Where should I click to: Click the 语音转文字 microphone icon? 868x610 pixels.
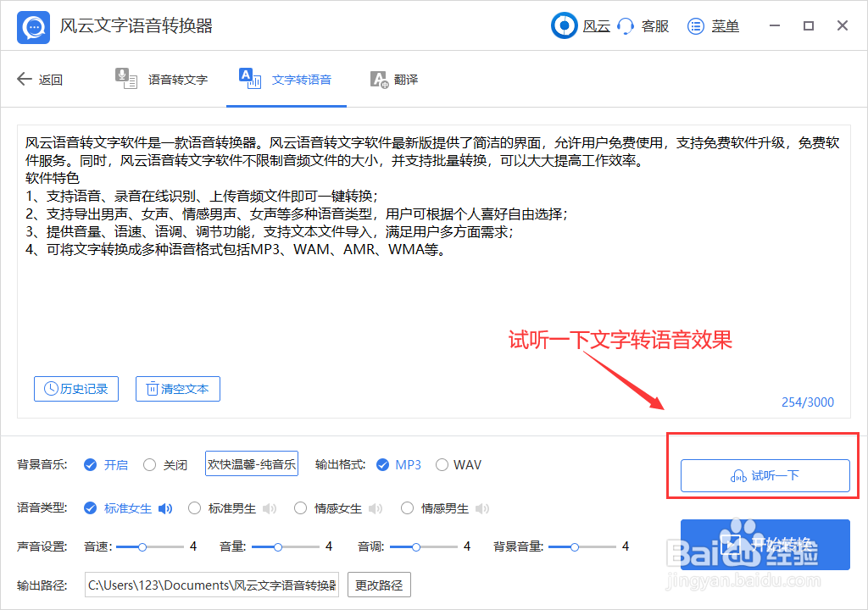tap(125, 79)
